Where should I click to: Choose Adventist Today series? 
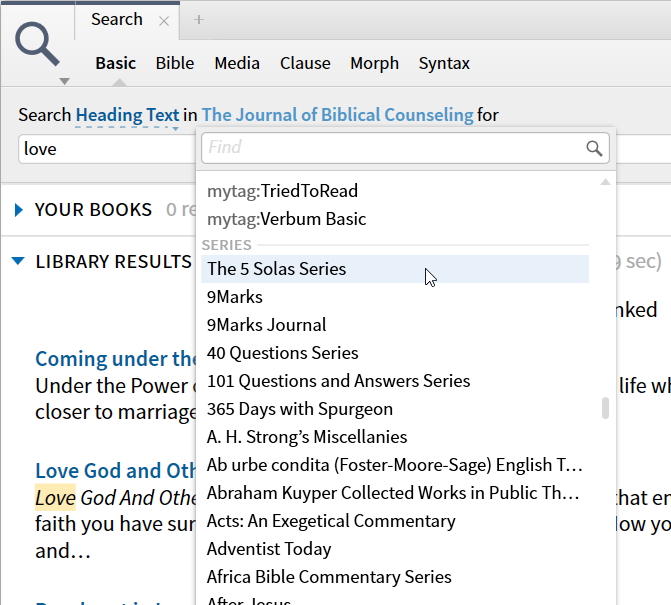395,549
